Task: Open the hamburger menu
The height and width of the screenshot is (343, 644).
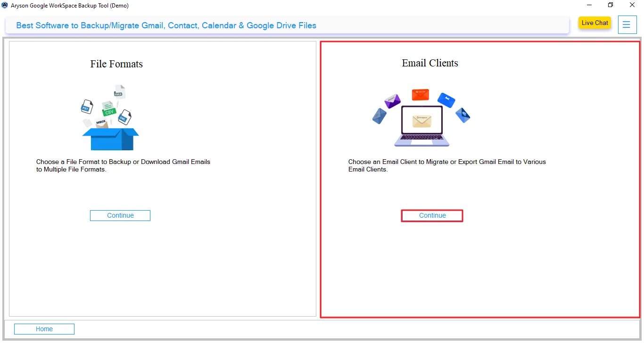Action: tap(627, 24)
